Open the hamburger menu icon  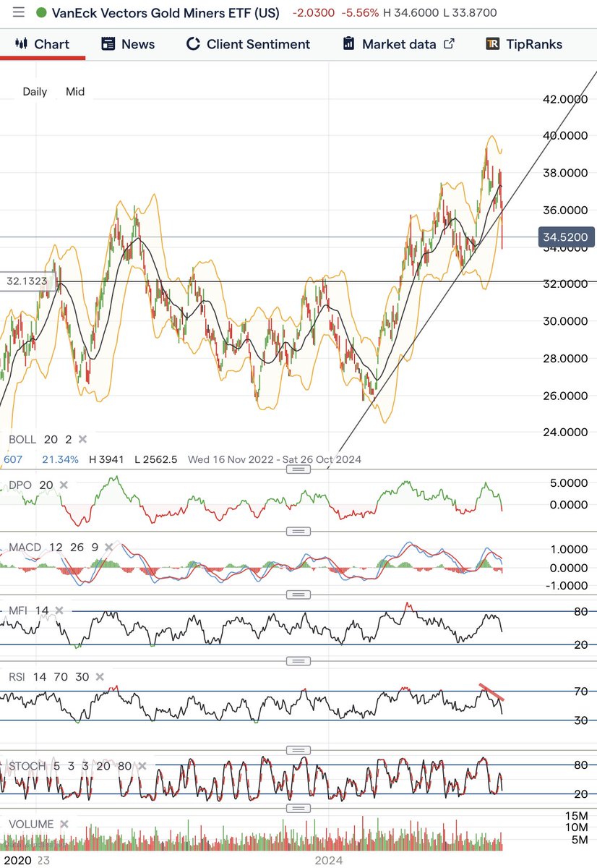tap(19, 12)
